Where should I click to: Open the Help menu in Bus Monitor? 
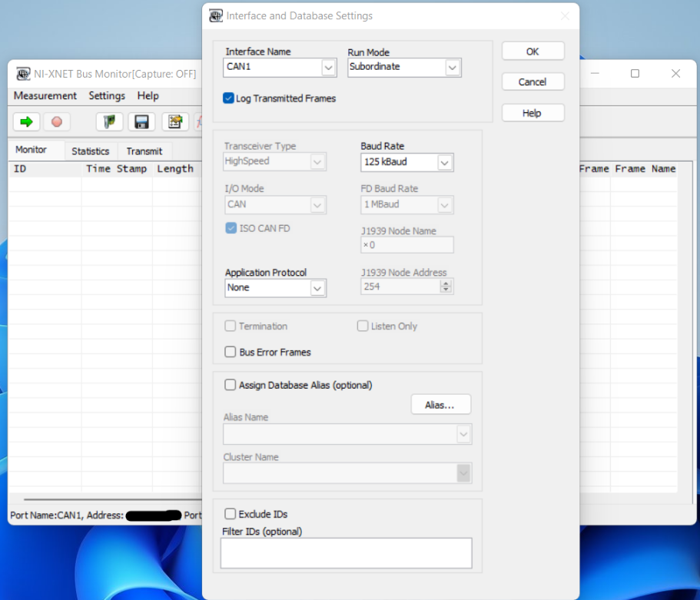pos(148,95)
